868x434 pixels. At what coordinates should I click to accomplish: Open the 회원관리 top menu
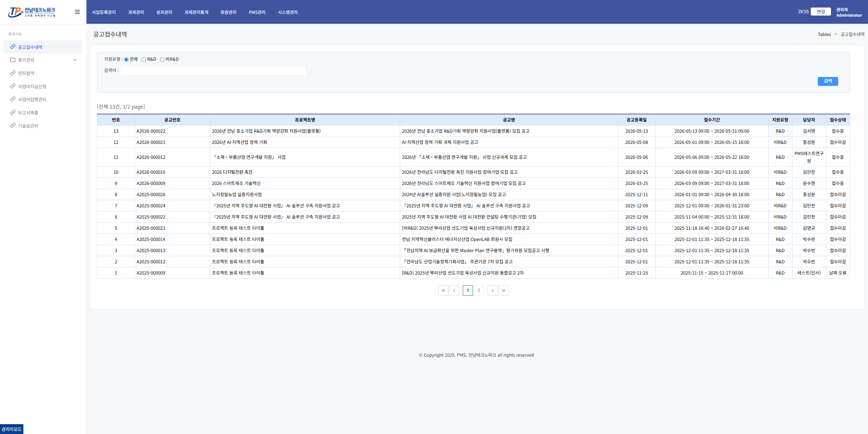(x=229, y=12)
